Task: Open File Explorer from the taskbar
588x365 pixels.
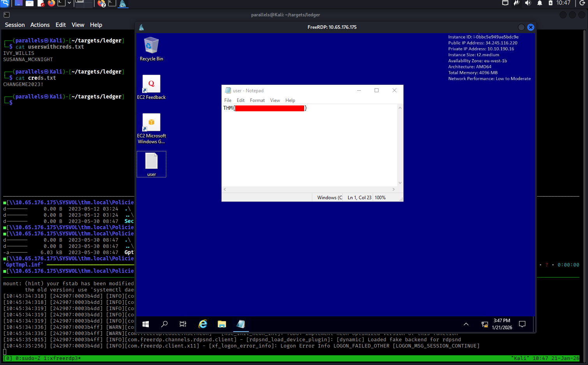Action: pos(222,324)
